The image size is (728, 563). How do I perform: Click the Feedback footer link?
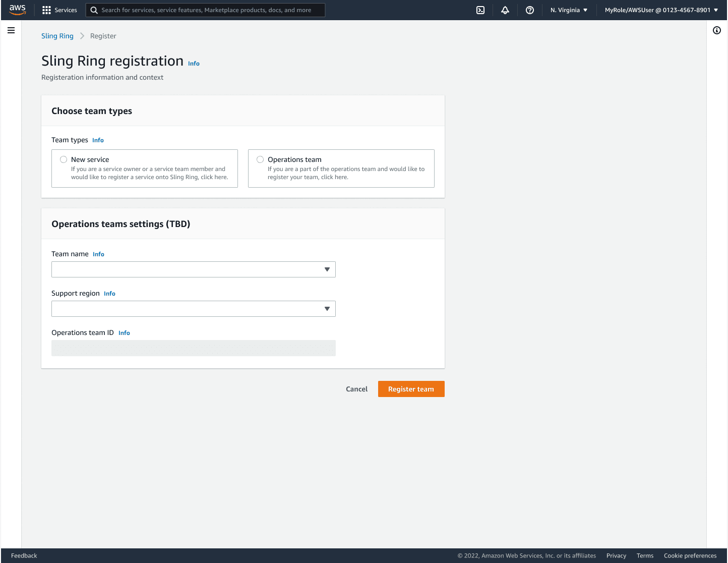[24, 555]
